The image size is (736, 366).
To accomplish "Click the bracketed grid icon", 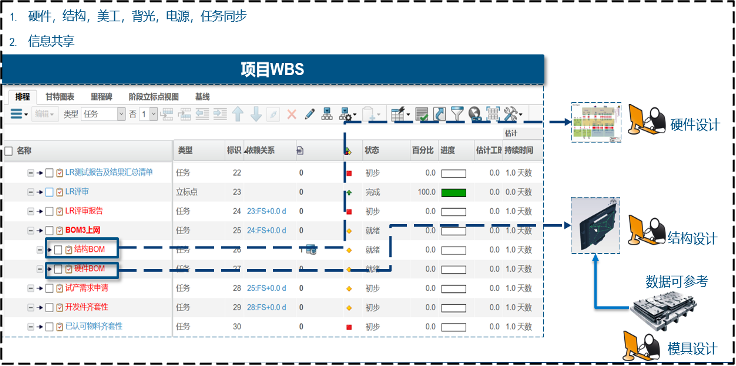I will pos(493,114).
